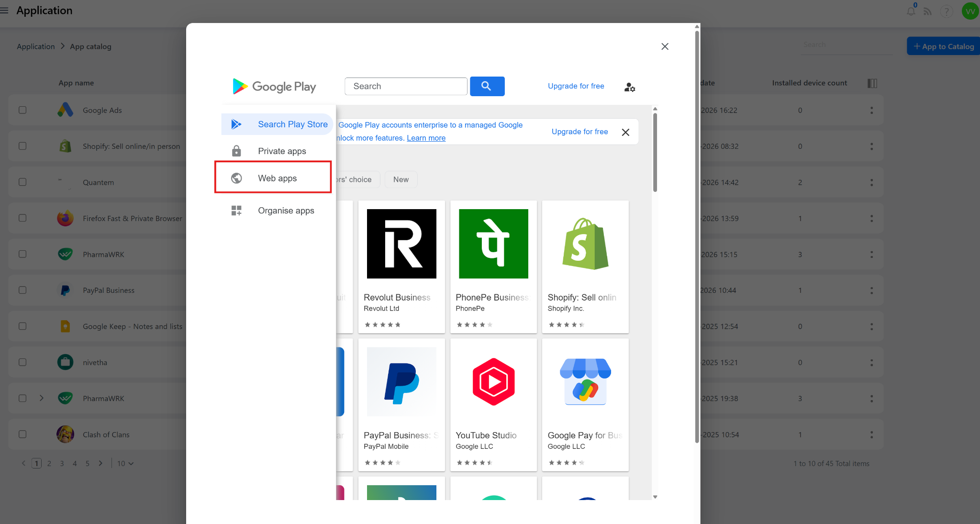Dismiss the upgrade banner with X
This screenshot has height=524, width=980.
tap(625, 132)
